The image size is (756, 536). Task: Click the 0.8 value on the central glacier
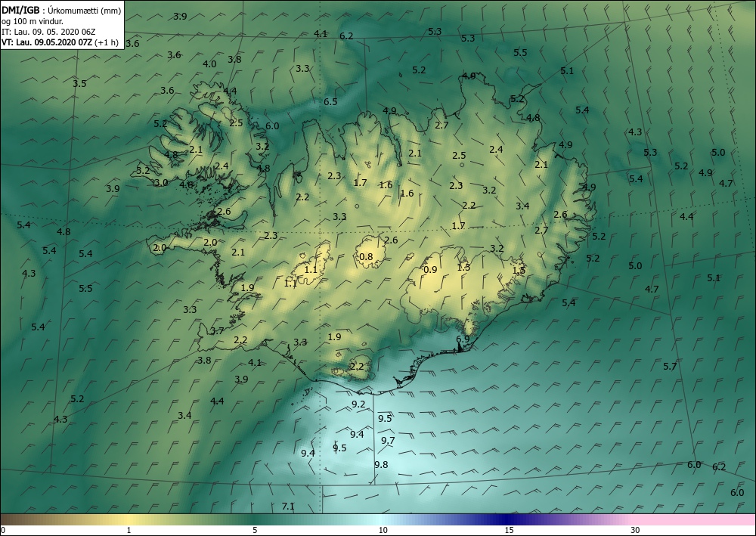pos(366,256)
